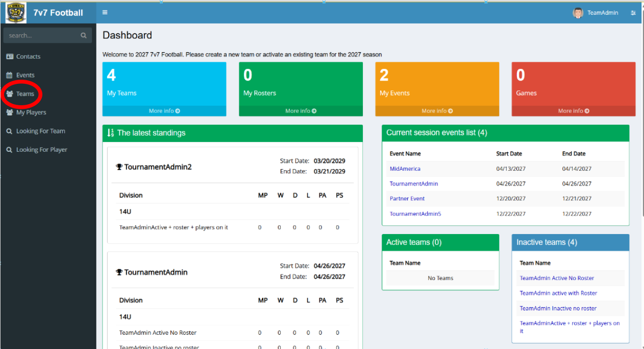Viewport: 644px width, 349px height.
Task: Click More info under My Teams
Action: tap(164, 111)
